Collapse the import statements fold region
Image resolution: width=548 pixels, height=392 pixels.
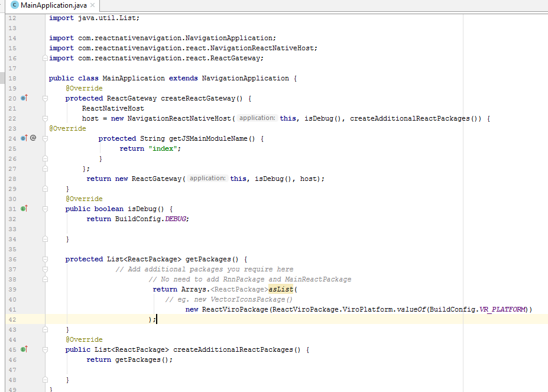coord(44,58)
